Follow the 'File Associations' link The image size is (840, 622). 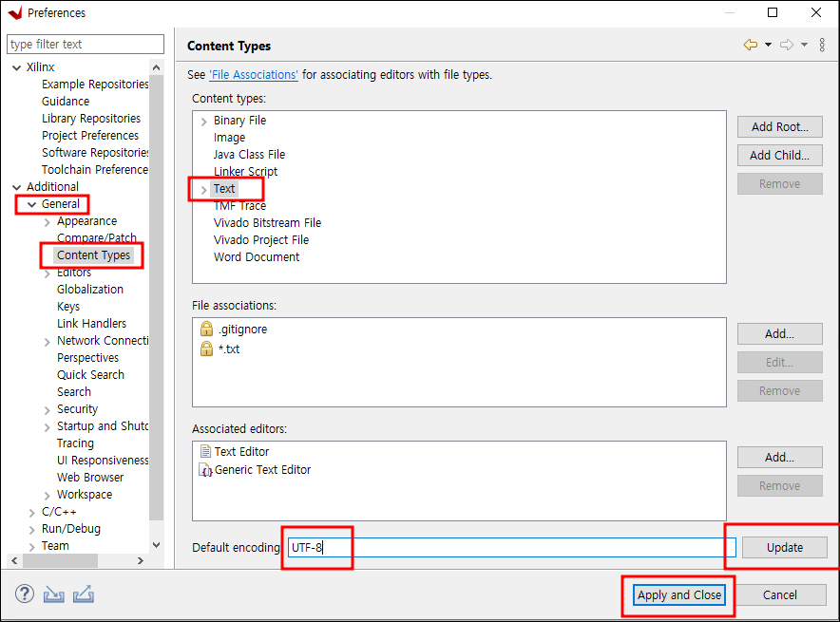click(x=254, y=74)
